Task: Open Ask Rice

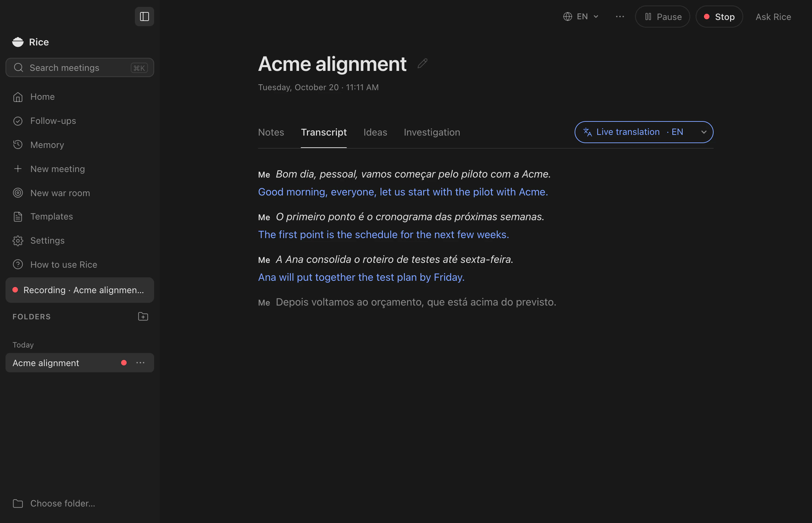Action: 773,17
